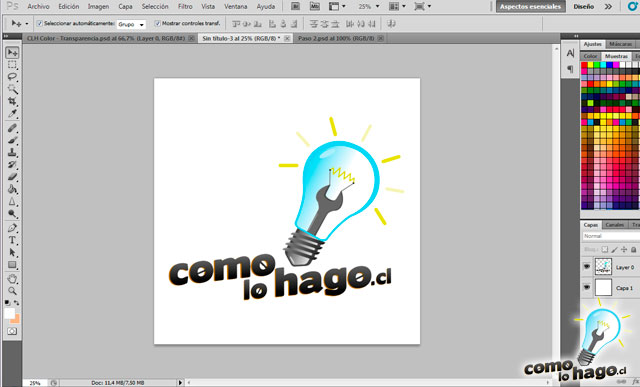
Task: Select the Eraser tool
Action: (x=12, y=177)
